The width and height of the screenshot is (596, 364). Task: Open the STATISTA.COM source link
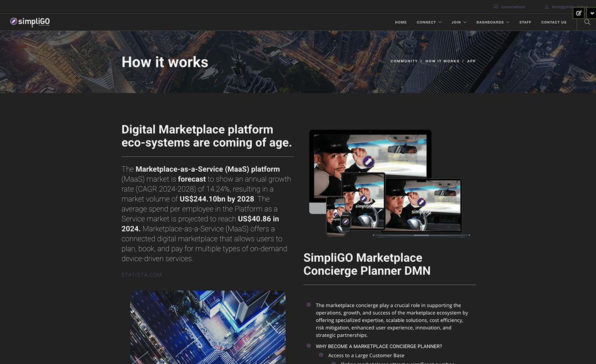(x=142, y=275)
